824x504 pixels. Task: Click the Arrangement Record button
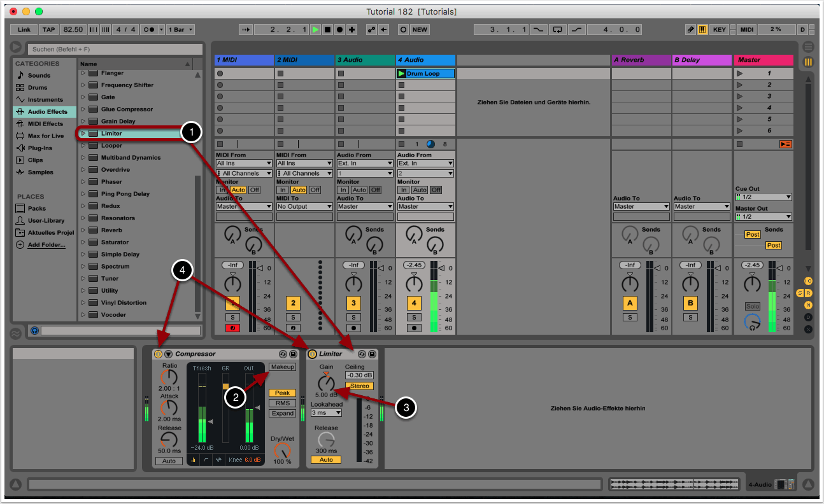click(339, 29)
